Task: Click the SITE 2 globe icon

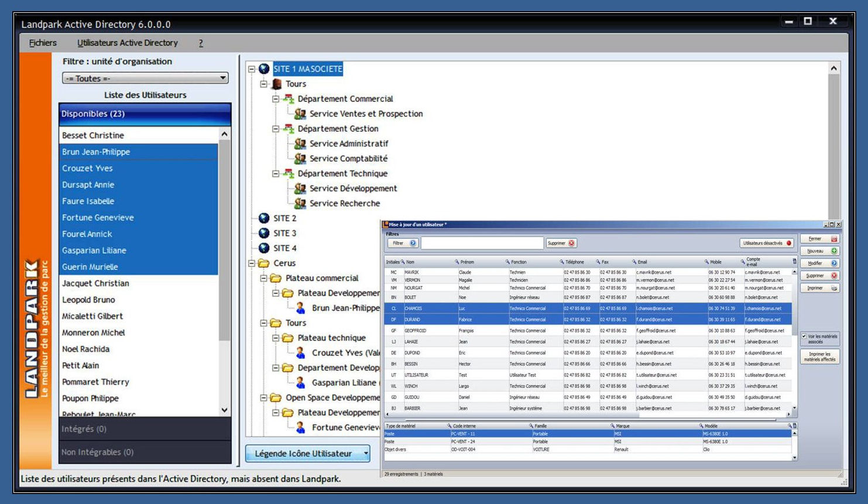Action: point(264,218)
